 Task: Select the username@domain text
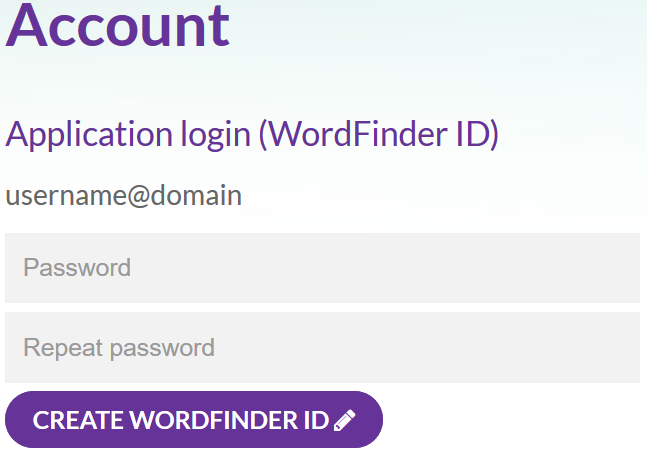[123, 196]
